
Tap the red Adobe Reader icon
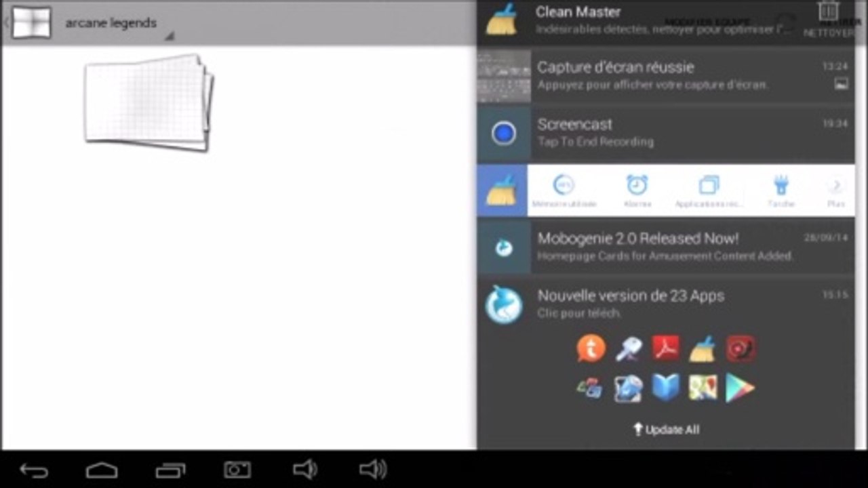point(665,348)
